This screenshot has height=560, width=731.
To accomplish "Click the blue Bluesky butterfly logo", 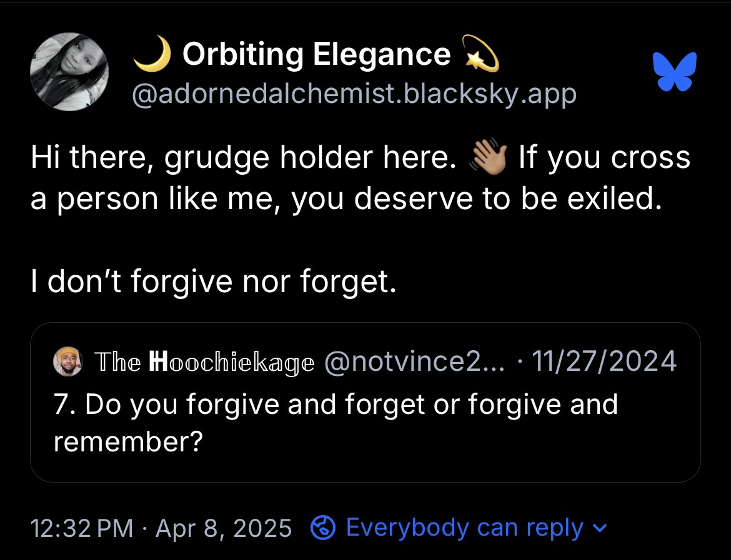I will [674, 72].
